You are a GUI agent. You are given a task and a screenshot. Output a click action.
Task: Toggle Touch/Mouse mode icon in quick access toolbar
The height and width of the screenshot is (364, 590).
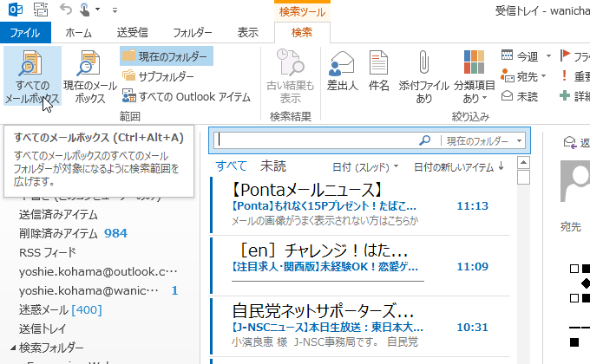pyautogui.click(x=84, y=10)
